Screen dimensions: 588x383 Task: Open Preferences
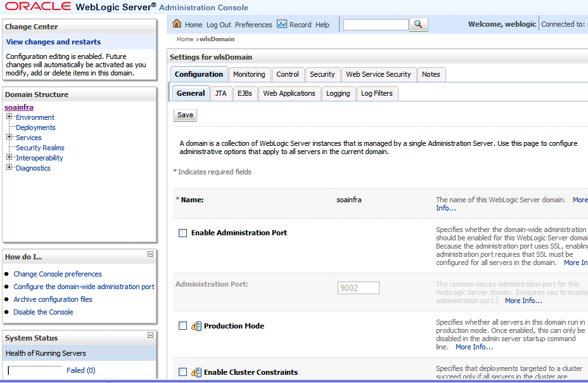(x=253, y=25)
